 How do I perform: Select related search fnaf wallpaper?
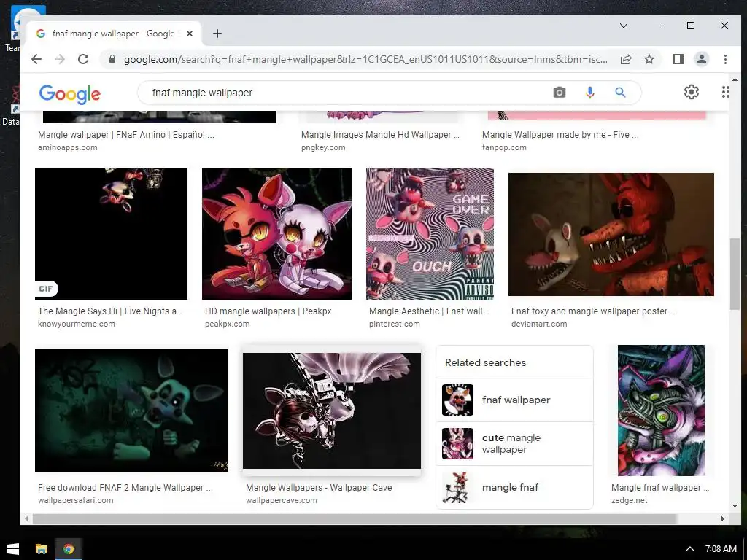[514, 400]
